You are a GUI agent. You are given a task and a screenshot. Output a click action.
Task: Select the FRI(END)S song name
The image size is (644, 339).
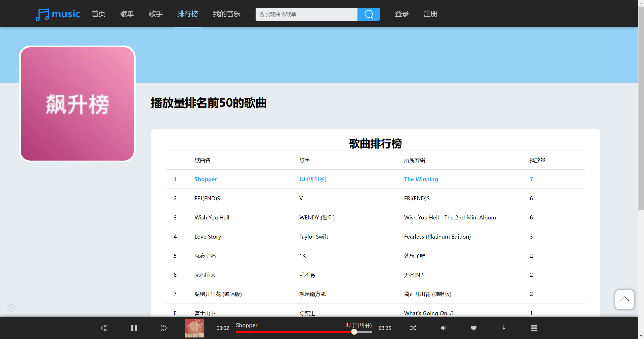pos(207,198)
